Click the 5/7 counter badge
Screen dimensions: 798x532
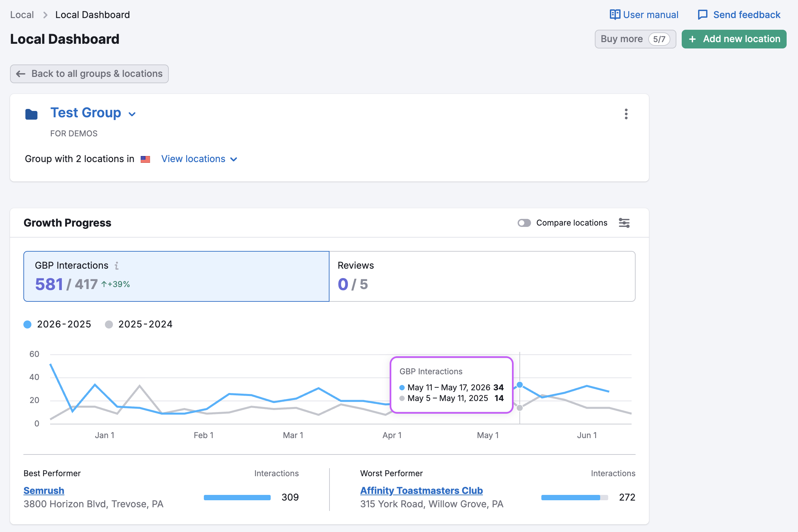pos(659,39)
